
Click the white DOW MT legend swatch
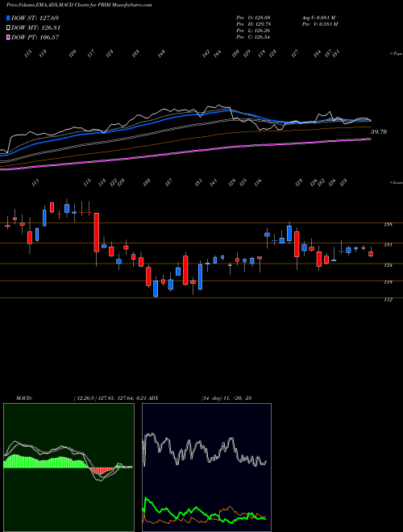pos(8,28)
